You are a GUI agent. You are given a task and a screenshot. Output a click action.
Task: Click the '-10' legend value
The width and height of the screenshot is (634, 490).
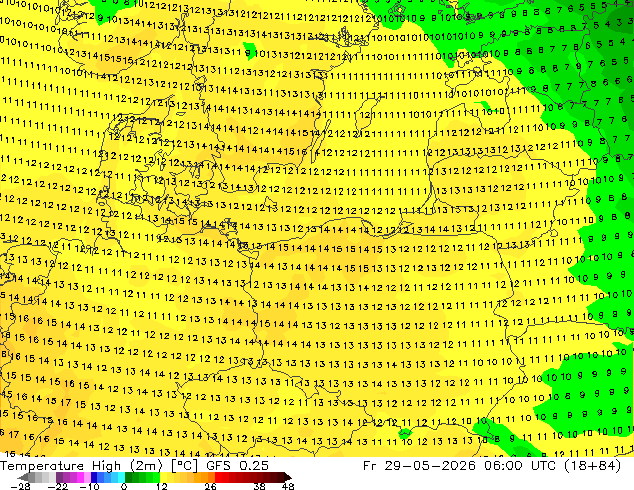[x=90, y=486]
